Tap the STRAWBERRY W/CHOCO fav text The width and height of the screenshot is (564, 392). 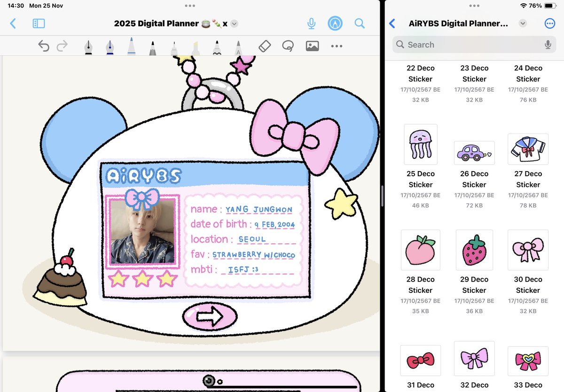coord(254,255)
